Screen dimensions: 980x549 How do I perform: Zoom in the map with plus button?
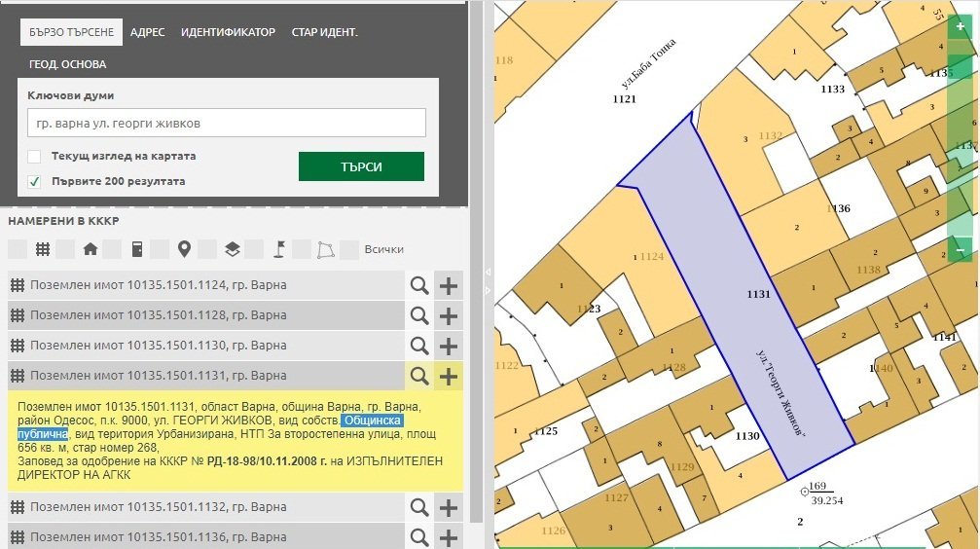tap(961, 28)
